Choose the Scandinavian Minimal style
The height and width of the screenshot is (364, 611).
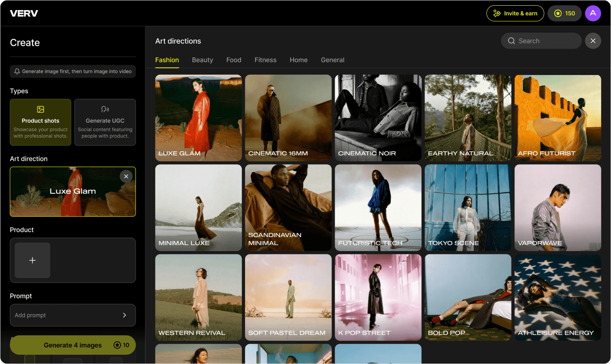(288, 208)
